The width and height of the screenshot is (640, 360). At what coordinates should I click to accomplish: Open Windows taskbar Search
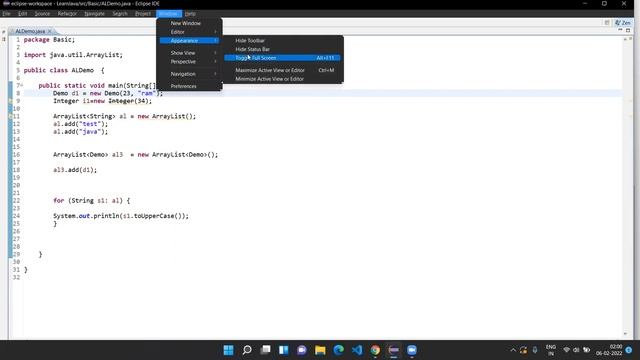(247, 350)
